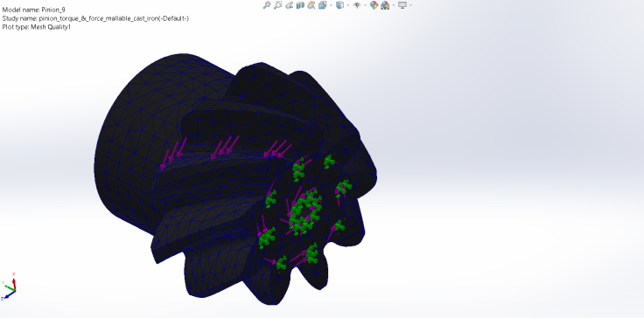
Task: Click the 'Model name: Pinion_9' text
Action: click(x=34, y=10)
